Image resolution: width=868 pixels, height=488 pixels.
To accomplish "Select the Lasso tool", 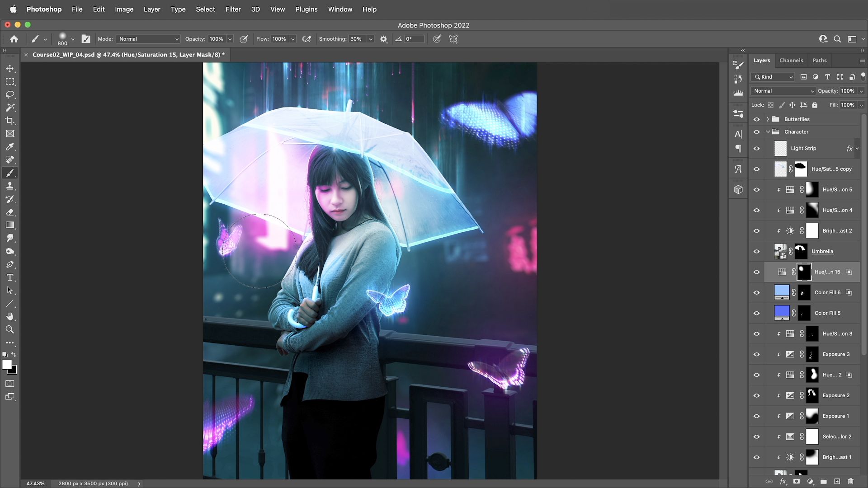I will point(10,95).
